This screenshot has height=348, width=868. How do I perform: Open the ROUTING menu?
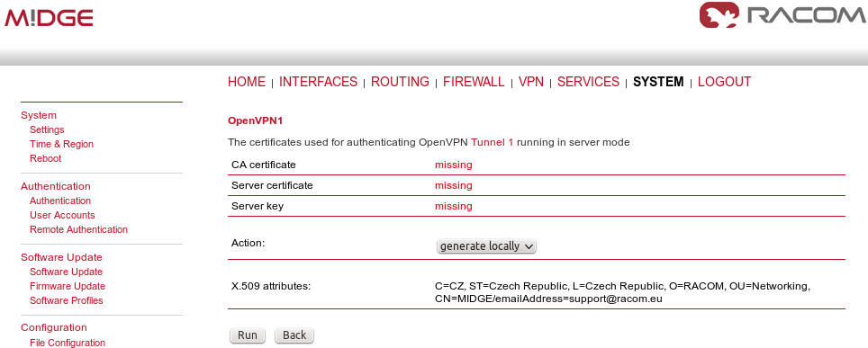(x=400, y=82)
